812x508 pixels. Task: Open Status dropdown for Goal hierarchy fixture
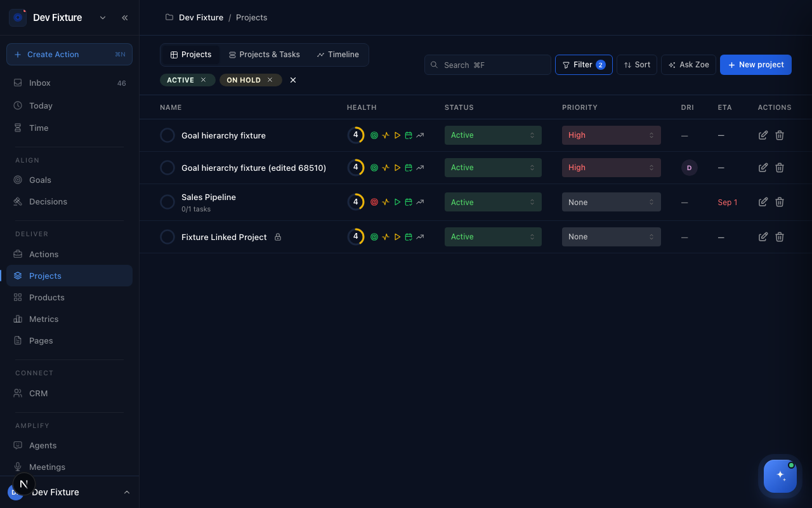tap(493, 135)
